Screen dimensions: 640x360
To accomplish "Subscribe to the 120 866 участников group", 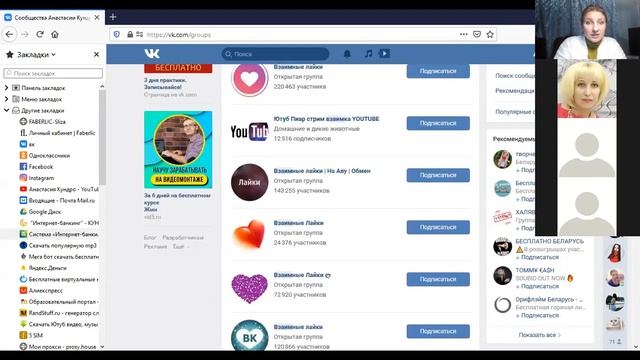I will pyautogui.click(x=438, y=331).
